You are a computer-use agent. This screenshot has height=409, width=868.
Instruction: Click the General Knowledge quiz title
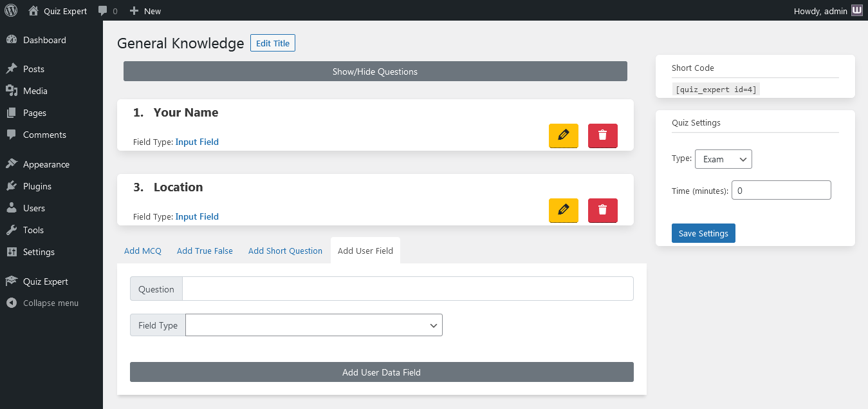pos(181,43)
